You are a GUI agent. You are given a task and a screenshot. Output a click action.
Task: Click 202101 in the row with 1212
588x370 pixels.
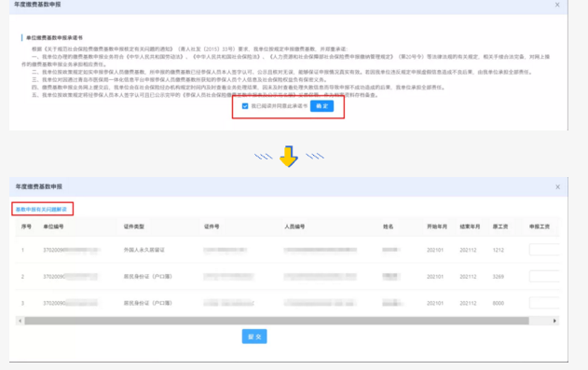[435, 250]
